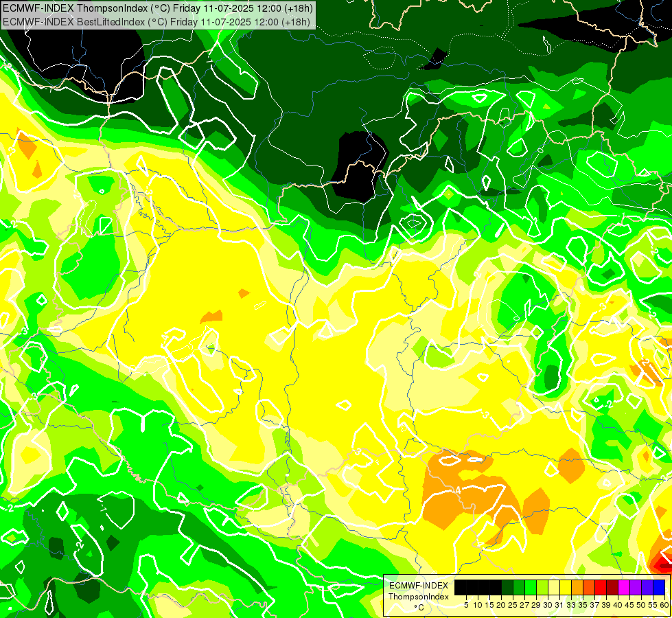Click the legend tick value 10
Viewport: 672px width, 618px height.
click(x=478, y=605)
